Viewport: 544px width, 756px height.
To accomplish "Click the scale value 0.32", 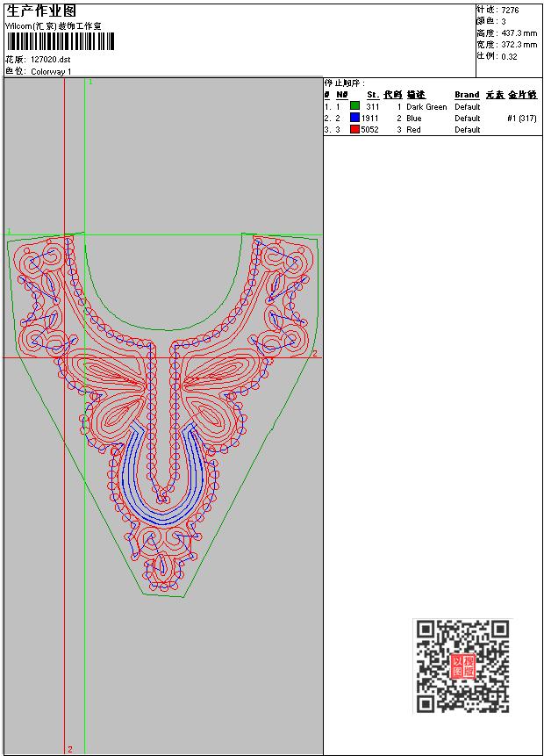I will (509, 56).
